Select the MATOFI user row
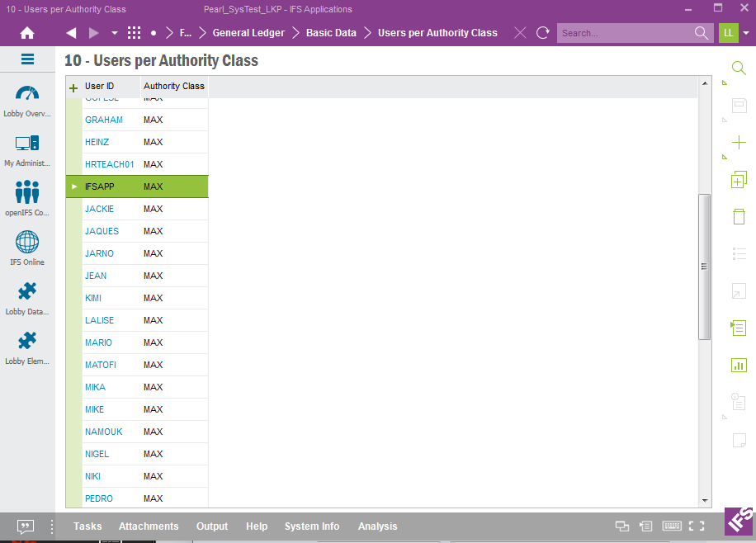This screenshot has height=543, width=756. pyautogui.click(x=137, y=365)
